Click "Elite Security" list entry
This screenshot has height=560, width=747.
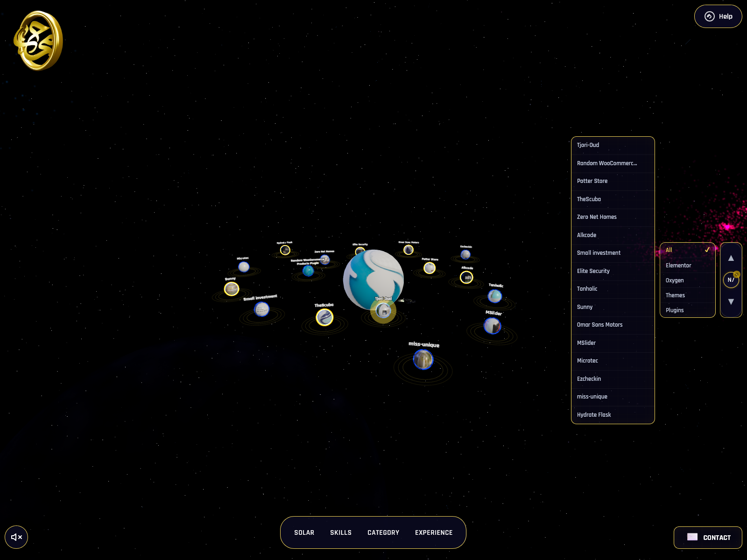click(613, 271)
